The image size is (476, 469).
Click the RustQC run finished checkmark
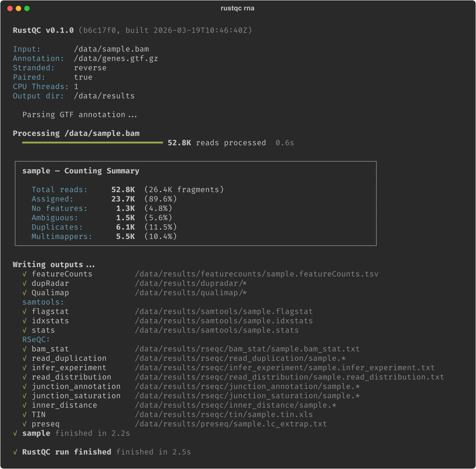click(15, 452)
